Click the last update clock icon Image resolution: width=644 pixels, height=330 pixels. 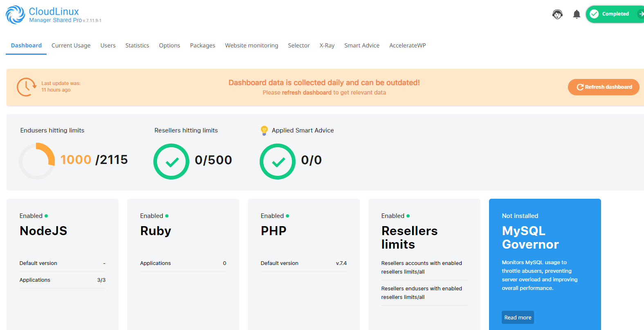27,87
